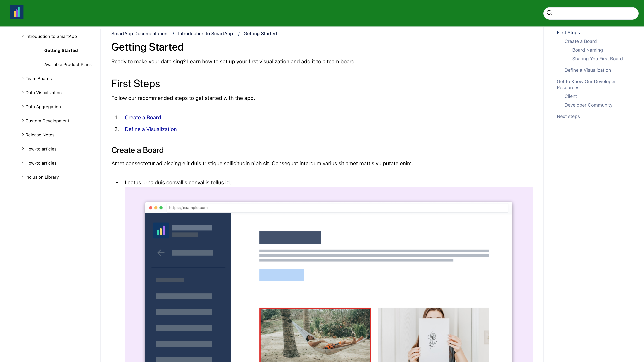The image size is (644, 362).
Task: Click the hammock photo in the example screenshot
Action: pyautogui.click(x=315, y=335)
